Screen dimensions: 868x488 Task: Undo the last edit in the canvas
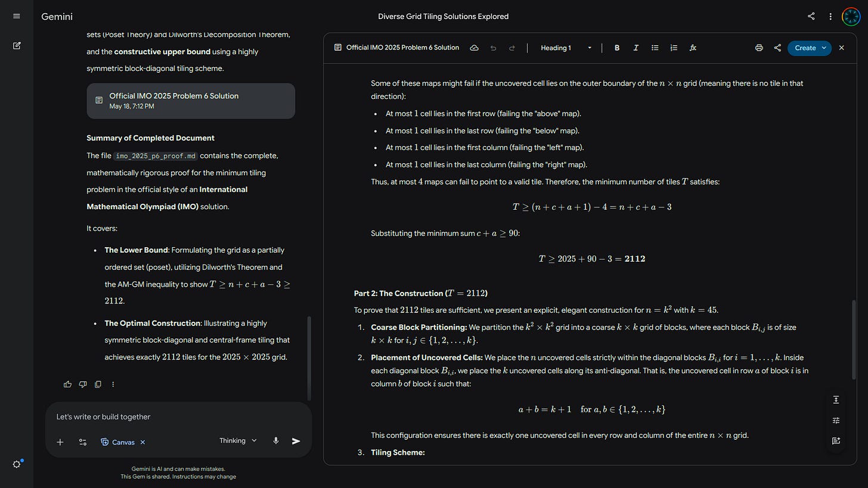coord(493,48)
